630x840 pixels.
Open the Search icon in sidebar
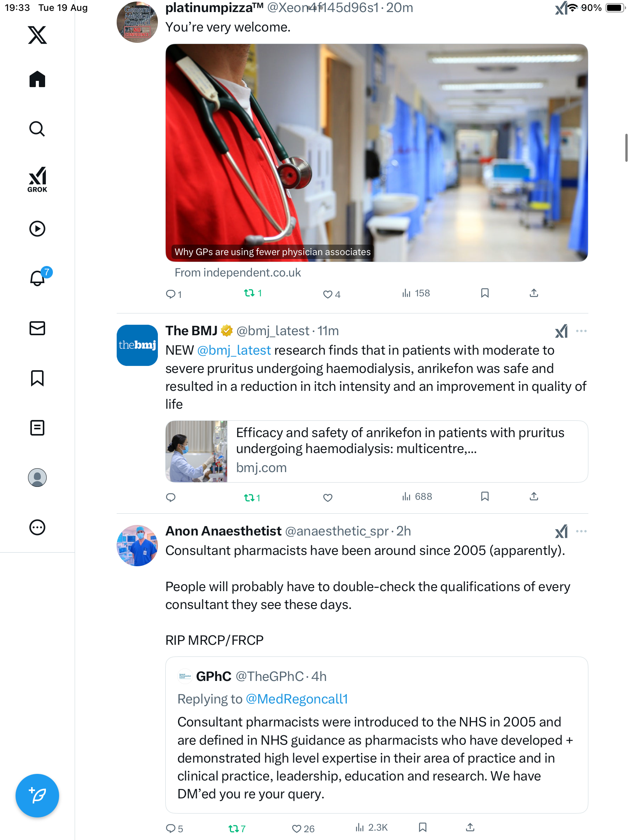[x=37, y=129]
